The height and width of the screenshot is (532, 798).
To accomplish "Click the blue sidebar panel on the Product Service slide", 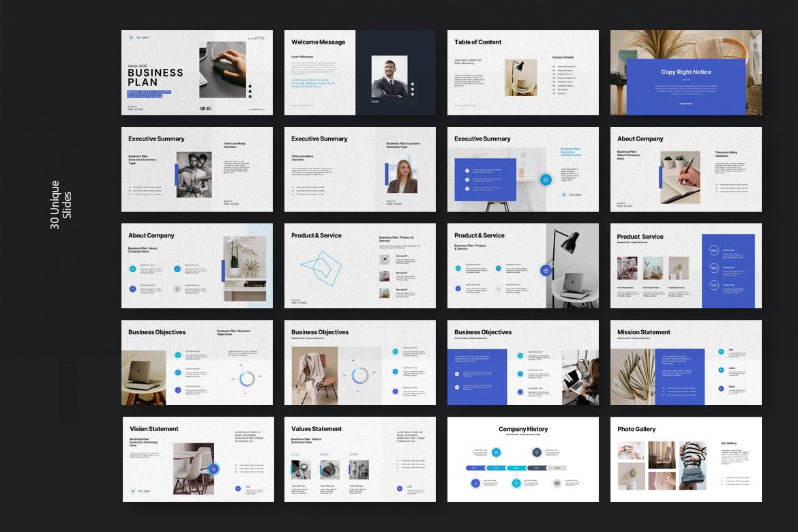I will point(728,271).
